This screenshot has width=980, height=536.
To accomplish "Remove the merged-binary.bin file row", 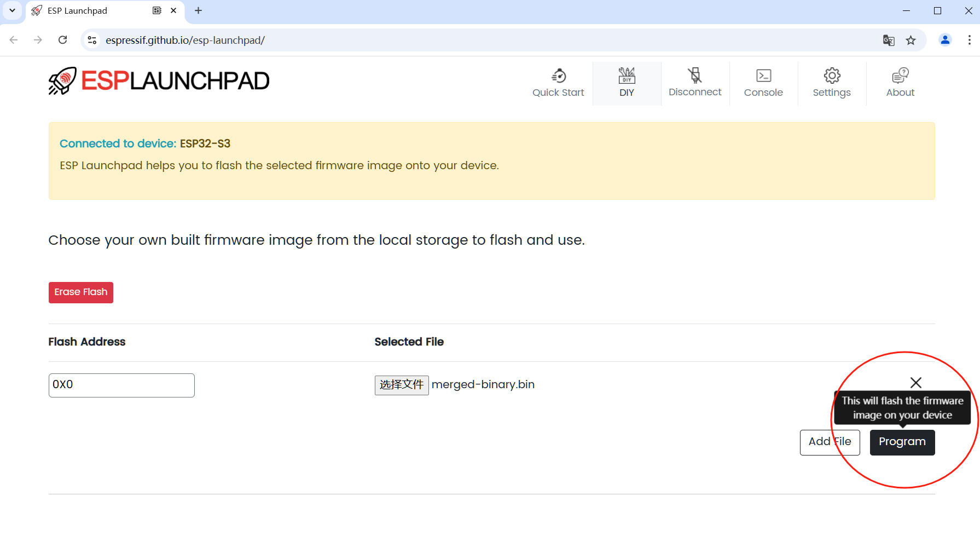I will click(915, 383).
